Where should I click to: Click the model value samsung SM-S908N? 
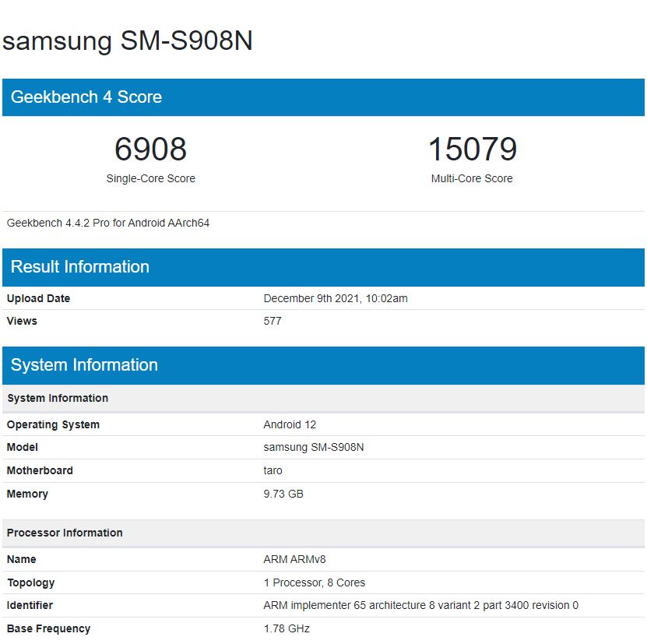[314, 447]
